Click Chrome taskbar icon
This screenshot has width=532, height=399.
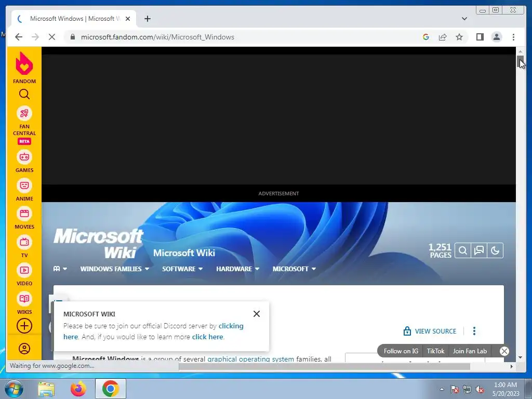point(110,389)
